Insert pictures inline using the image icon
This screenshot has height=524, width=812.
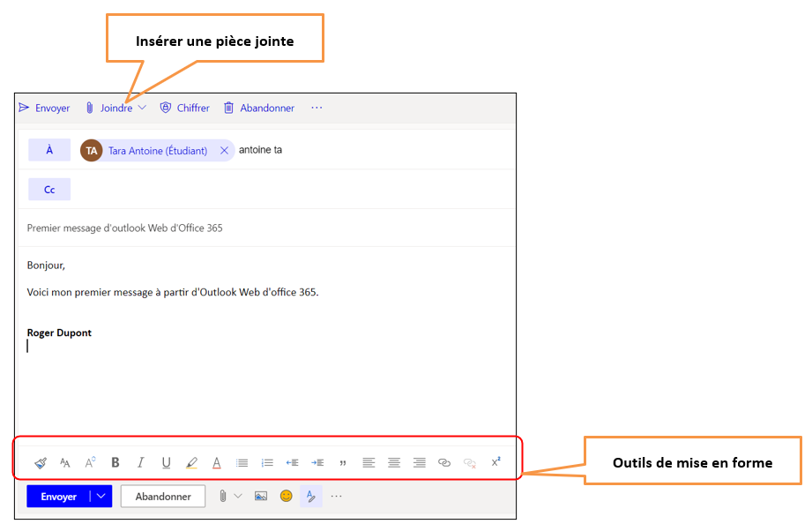pos(261,496)
